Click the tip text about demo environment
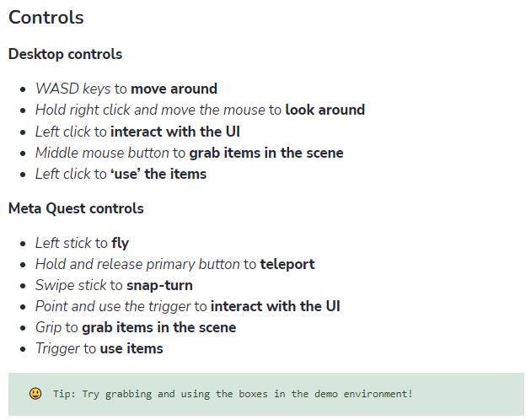Image resolution: width=531 pixels, height=420 pixels. point(233,394)
